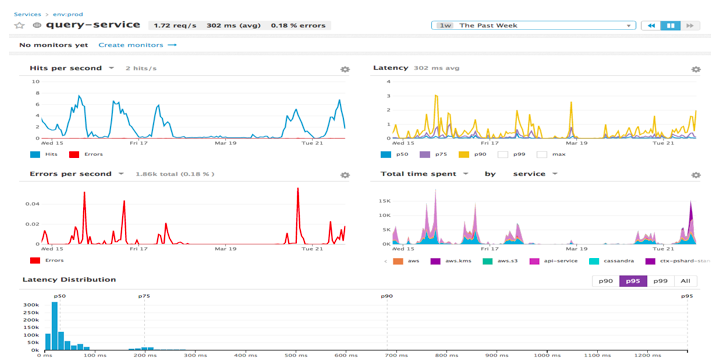Viewport: 718px width, 364px height.
Task: Click the Latency Distribution heading
Action: pyautogui.click(x=69, y=280)
